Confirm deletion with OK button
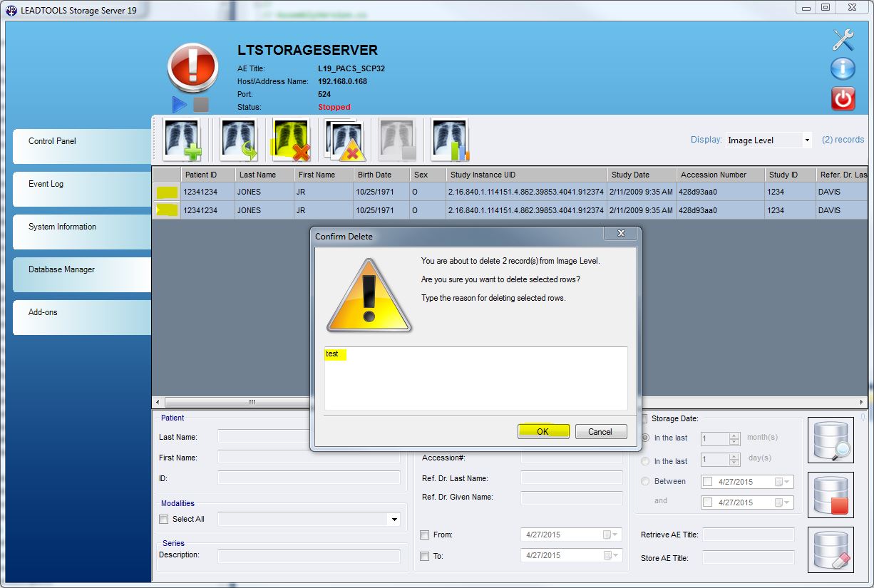Image resolution: width=874 pixels, height=588 pixels. coord(543,431)
